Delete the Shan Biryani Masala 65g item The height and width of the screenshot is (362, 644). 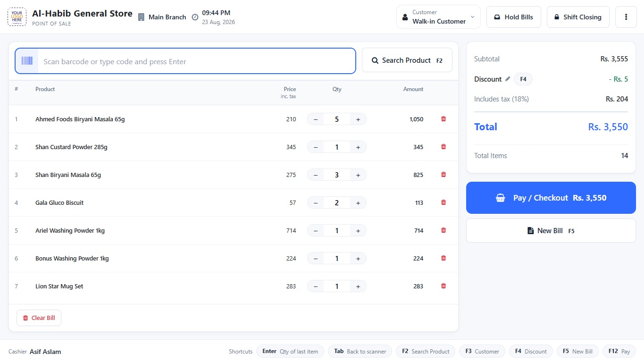coord(443,175)
